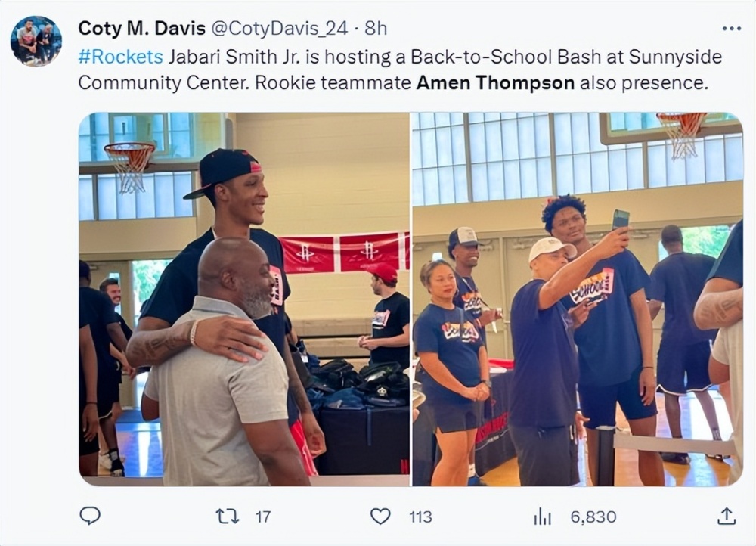Click the @CotyDavis_24 handle
This screenshot has height=546, width=756.
tap(279, 29)
